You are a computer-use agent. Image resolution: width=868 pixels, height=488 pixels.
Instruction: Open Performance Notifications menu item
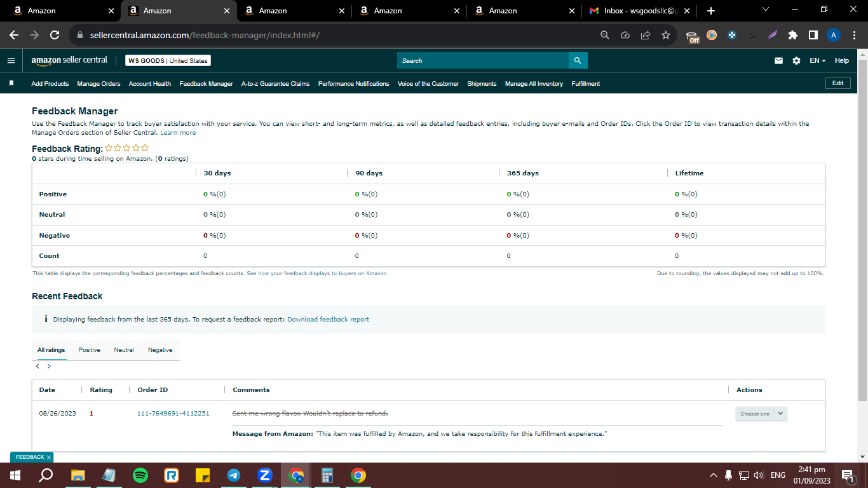point(354,84)
